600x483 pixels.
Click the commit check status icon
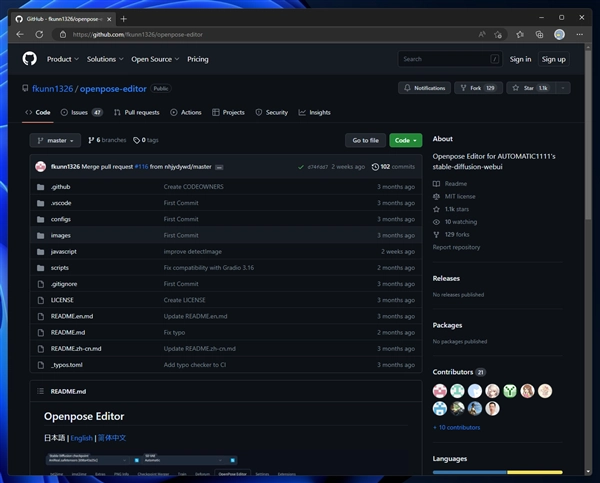click(301, 167)
